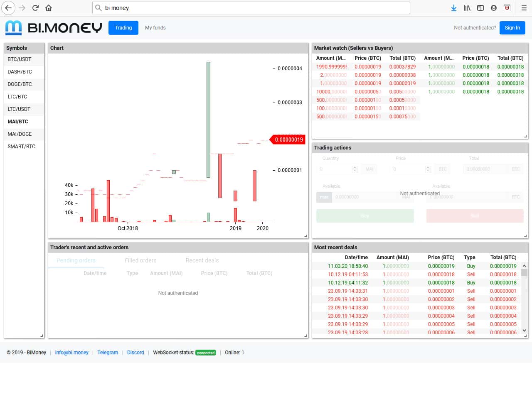Open the Telegram link in footer

click(108, 353)
